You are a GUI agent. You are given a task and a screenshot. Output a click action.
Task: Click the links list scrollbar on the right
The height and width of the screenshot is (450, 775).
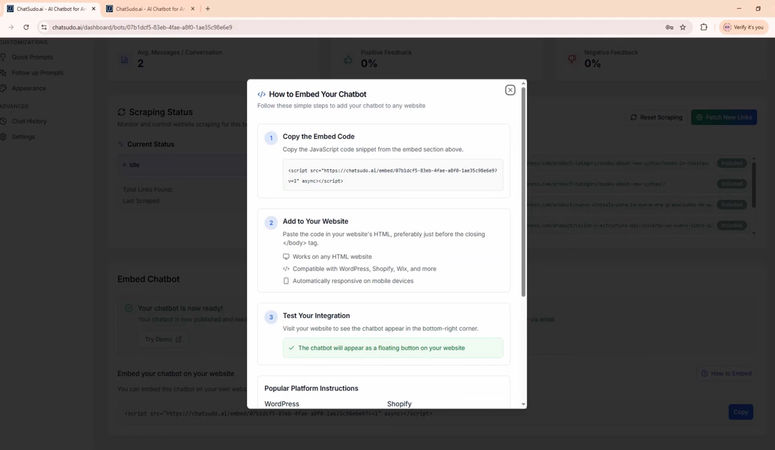[x=754, y=183]
